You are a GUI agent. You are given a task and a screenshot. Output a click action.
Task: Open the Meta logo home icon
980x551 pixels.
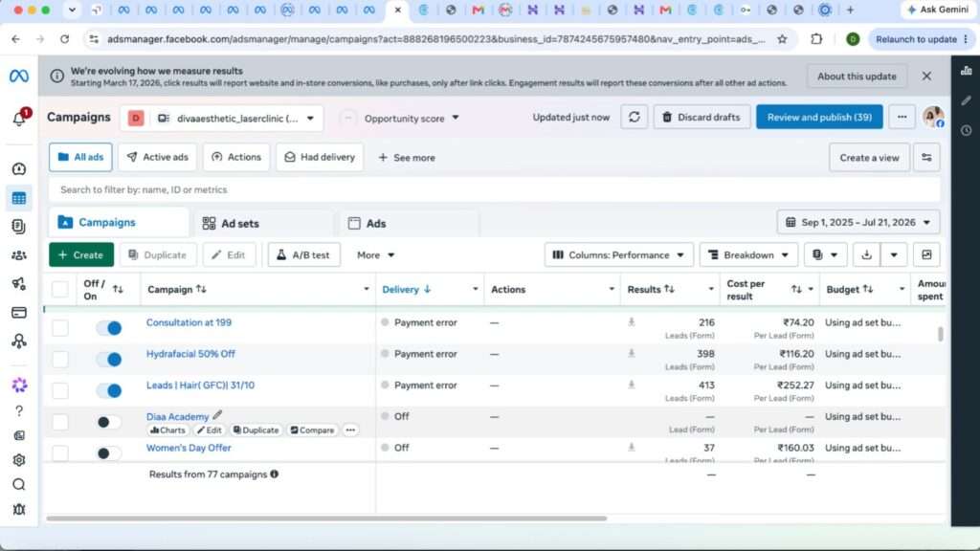click(19, 77)
